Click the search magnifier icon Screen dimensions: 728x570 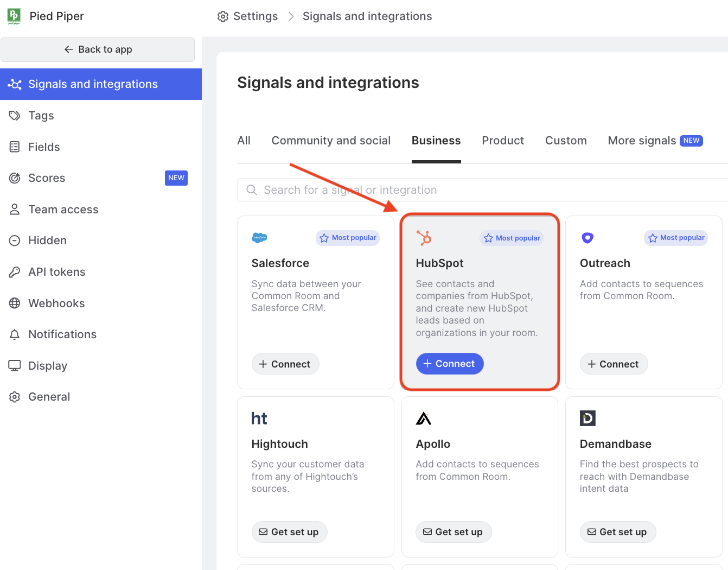point(252,190)
